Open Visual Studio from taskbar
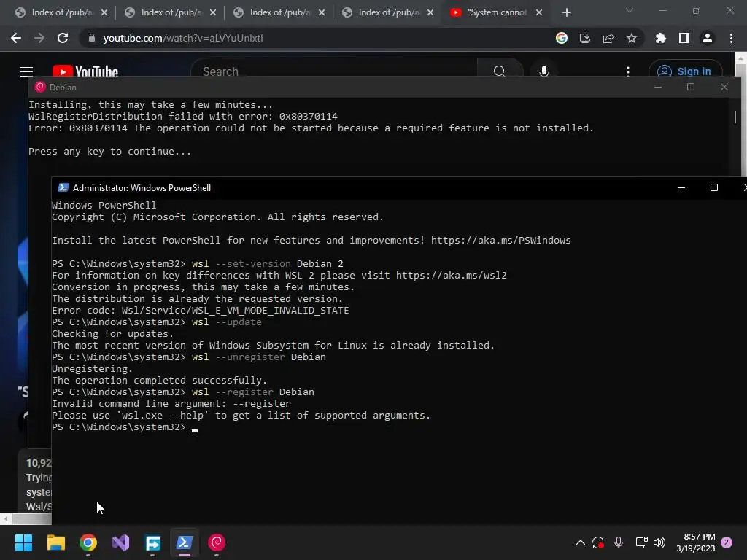Viewport: 747px width, 560px height. (x=120, y=542)
